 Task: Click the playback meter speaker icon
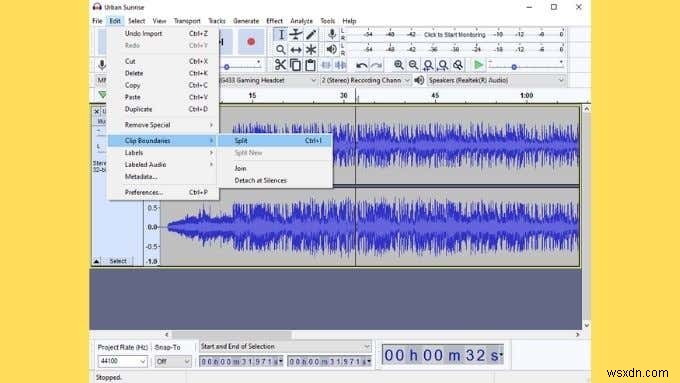(332, 49)
